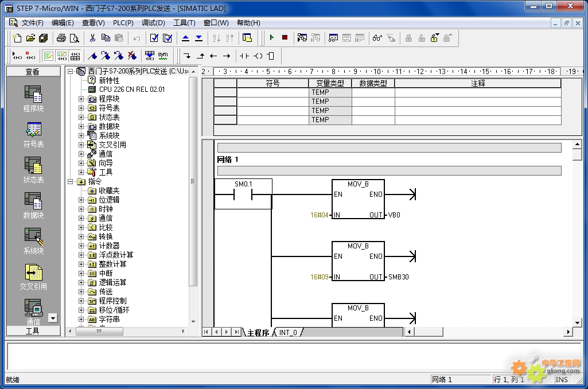Open 数据块 in the view bar
This screenshot has width=588, height=389.
[x=33, y=206]
